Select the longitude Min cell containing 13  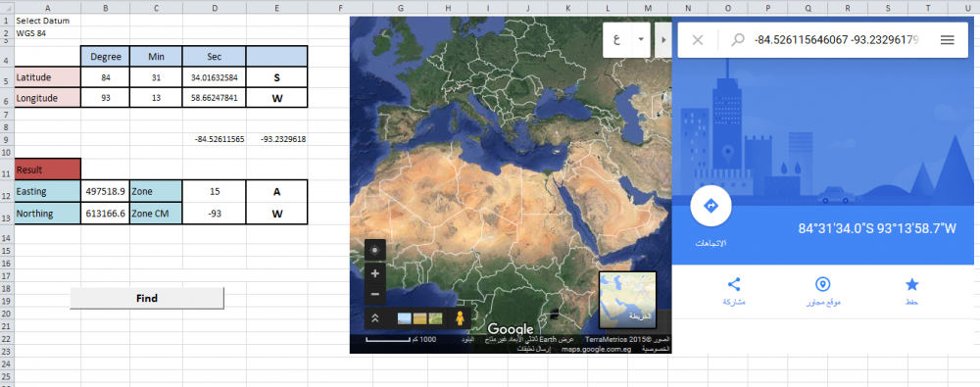pyautogui.click(x=156, y=98)
